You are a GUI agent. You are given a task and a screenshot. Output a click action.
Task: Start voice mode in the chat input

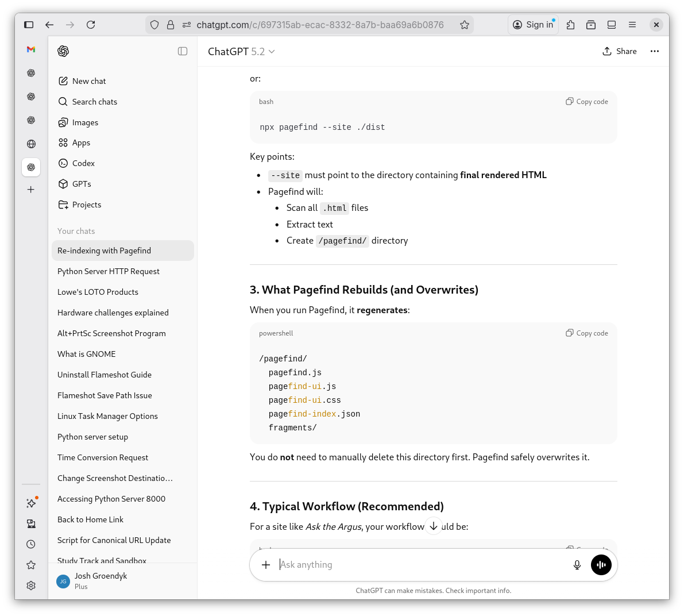pos(601,565)
